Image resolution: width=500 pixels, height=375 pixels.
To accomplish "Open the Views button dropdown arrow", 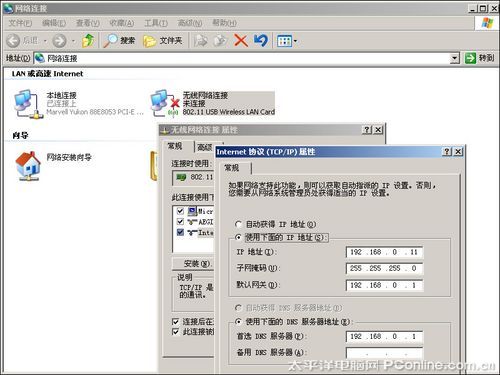I will [x=295, y=41].
